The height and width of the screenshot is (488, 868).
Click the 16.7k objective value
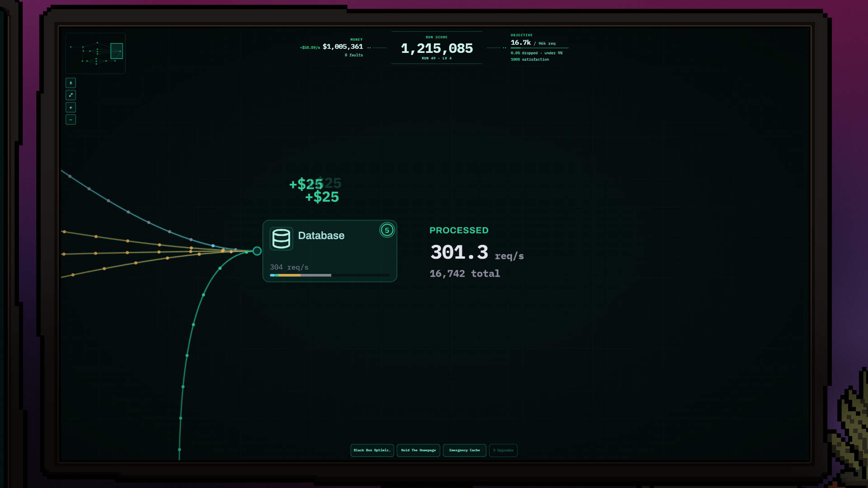pyautogui.click(x=520, y=42)
